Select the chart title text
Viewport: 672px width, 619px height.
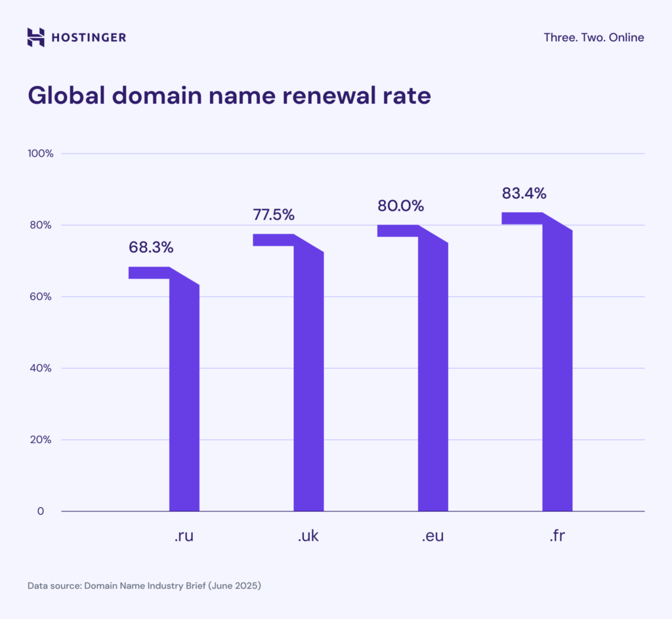click(230, 96)
